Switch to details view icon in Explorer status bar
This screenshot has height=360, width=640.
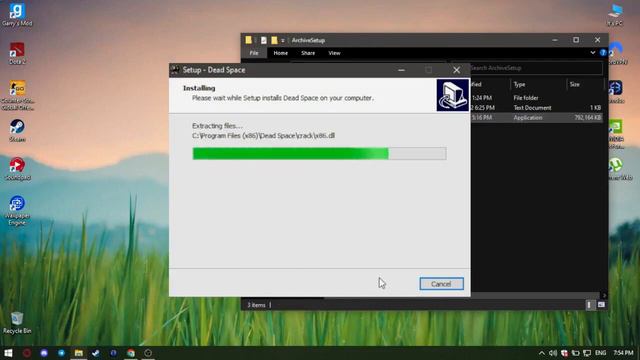point(589,305)
